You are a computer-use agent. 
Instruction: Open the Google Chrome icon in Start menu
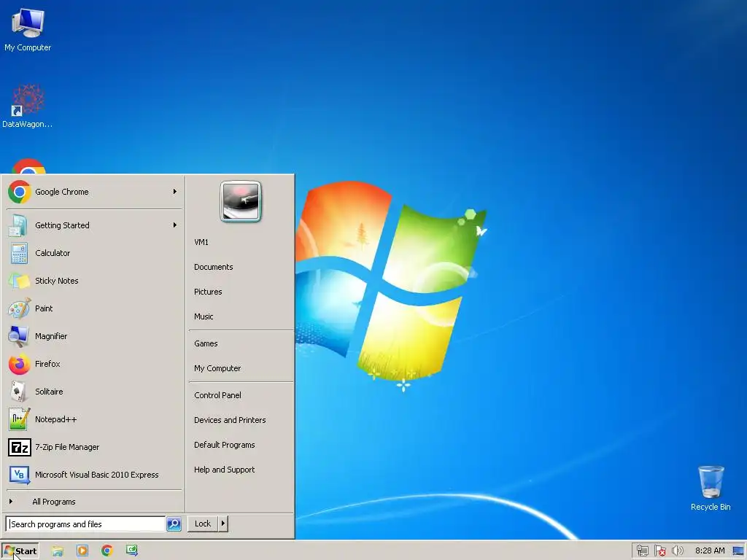click(20, 192)
